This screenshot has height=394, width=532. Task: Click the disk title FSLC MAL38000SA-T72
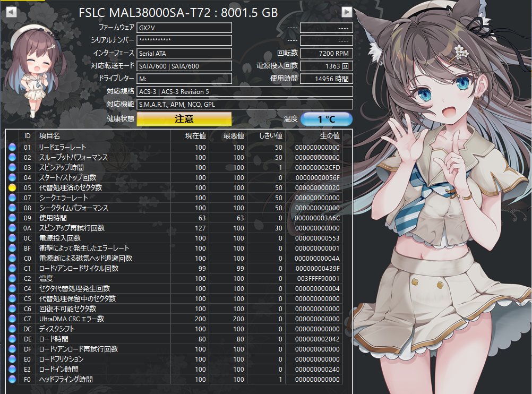(145, 13)
